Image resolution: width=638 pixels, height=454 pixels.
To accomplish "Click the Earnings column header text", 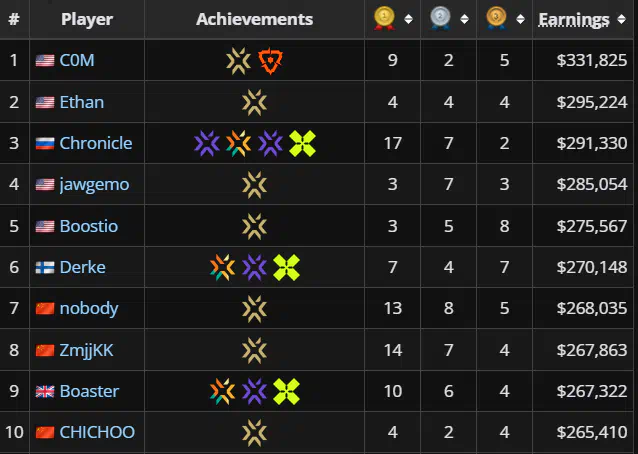I will point(574,20).
